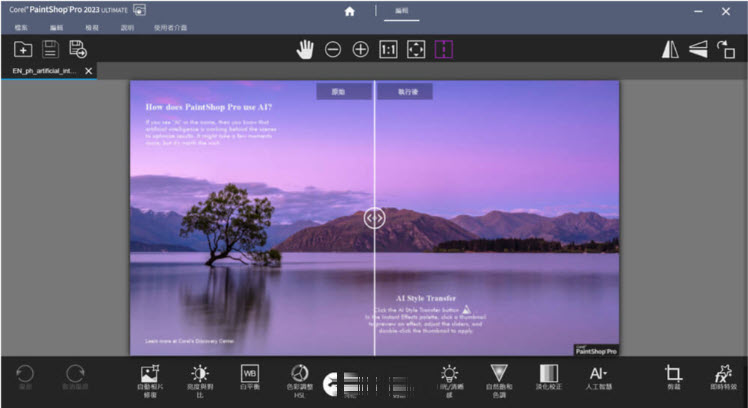
Task: Click the Zoom Out minus icon
Action: pyautogui.click(x=333, y=49)
